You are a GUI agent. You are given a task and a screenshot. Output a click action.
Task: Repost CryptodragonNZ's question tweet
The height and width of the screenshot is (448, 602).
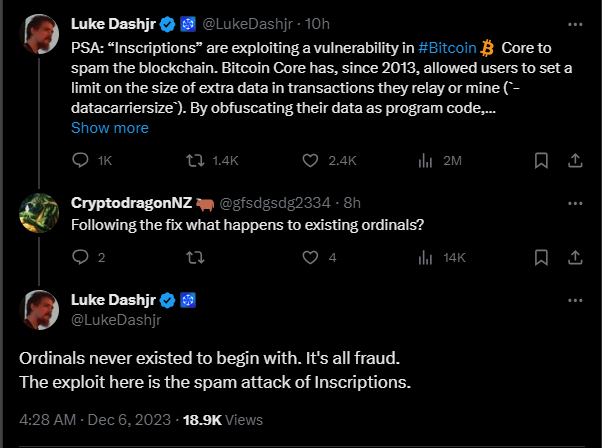194,257
